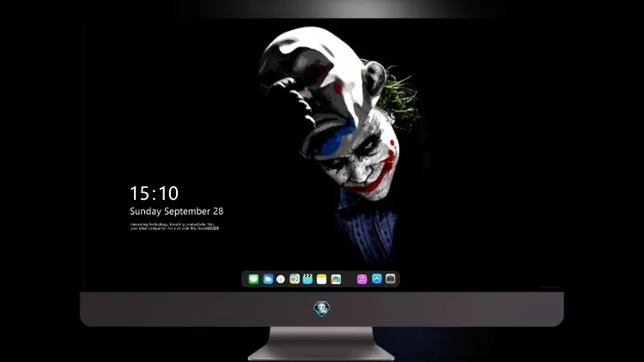
Task: Open the blue App Store icon
Action: 377,279
